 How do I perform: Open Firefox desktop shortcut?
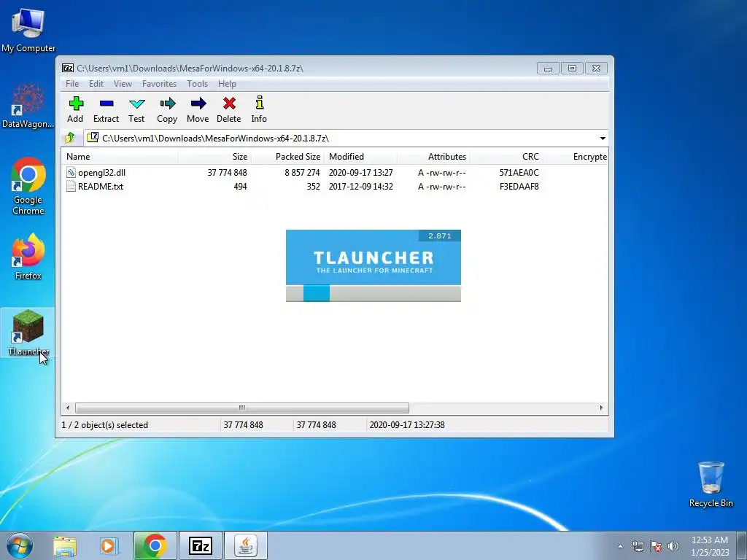tap(28, 257)
